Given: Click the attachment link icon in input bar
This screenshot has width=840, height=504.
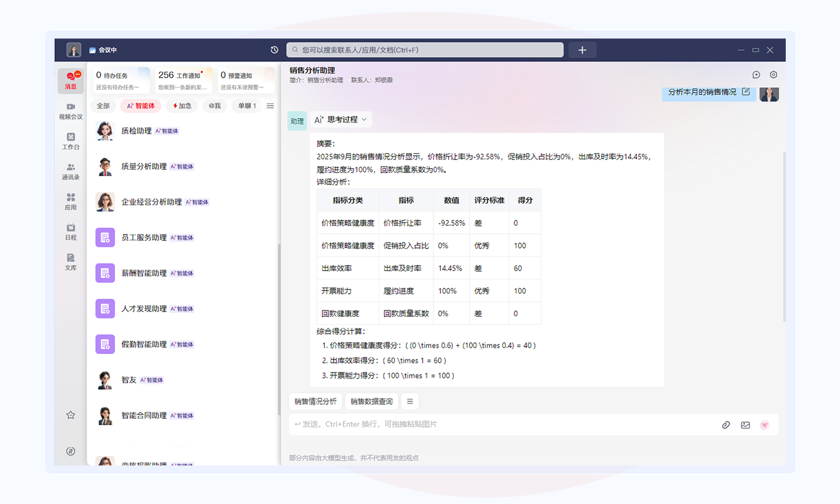Looking at the screenshot, I should [726, 425].
